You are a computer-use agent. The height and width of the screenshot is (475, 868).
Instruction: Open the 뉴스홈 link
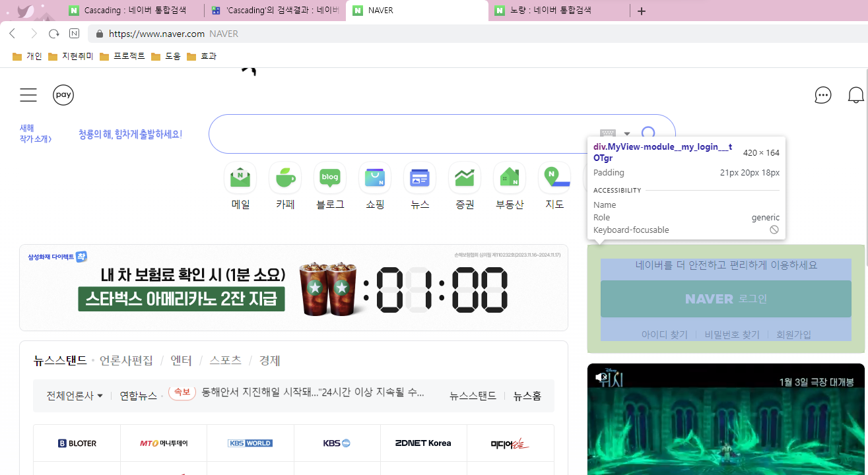tap(527, 396)
